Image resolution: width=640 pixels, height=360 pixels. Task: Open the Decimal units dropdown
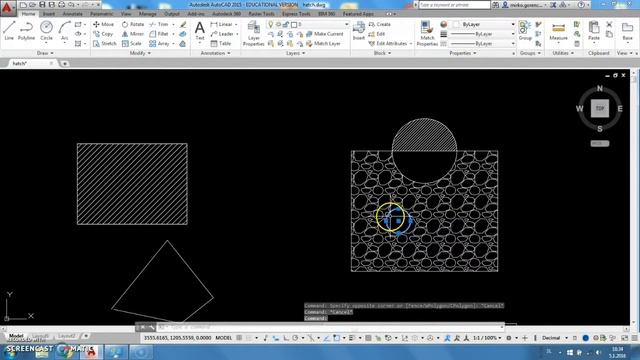coord(554,338)
